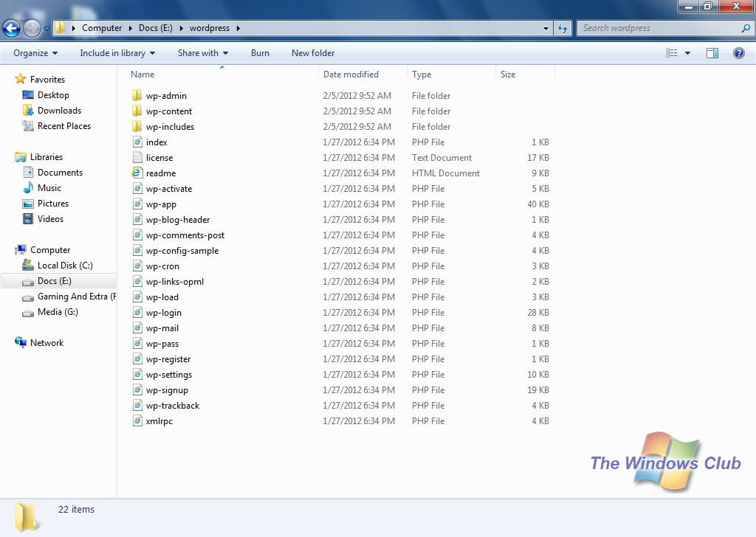Click the Refresh button beside address bar
The width and height of the screenshot is (756, 537).
coord(562,29)
